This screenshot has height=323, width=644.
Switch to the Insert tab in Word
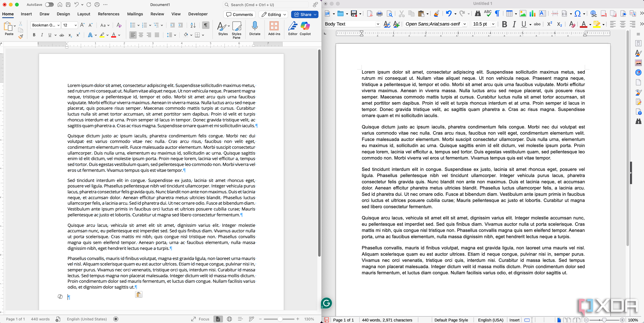[26, 14]
